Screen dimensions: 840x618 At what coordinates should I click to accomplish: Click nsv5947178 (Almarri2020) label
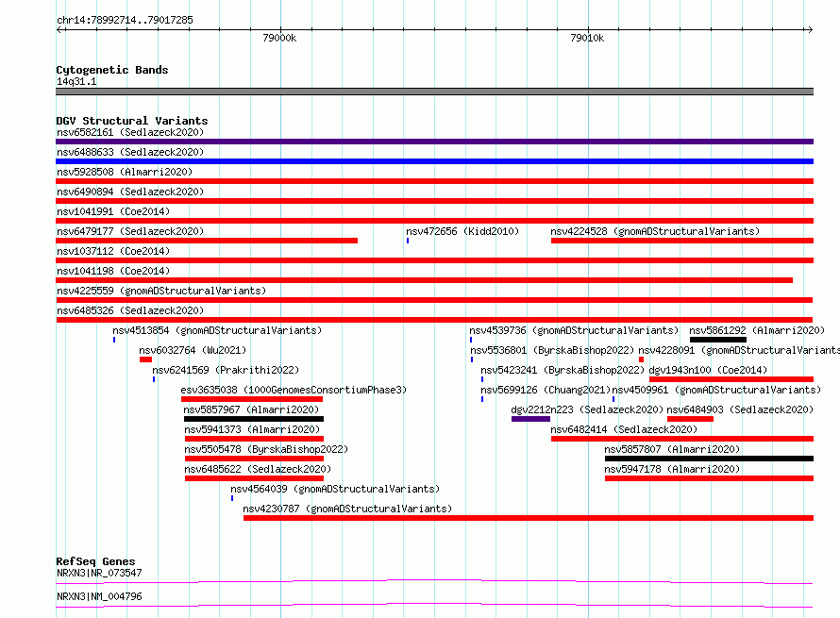(x=672, y=469)
